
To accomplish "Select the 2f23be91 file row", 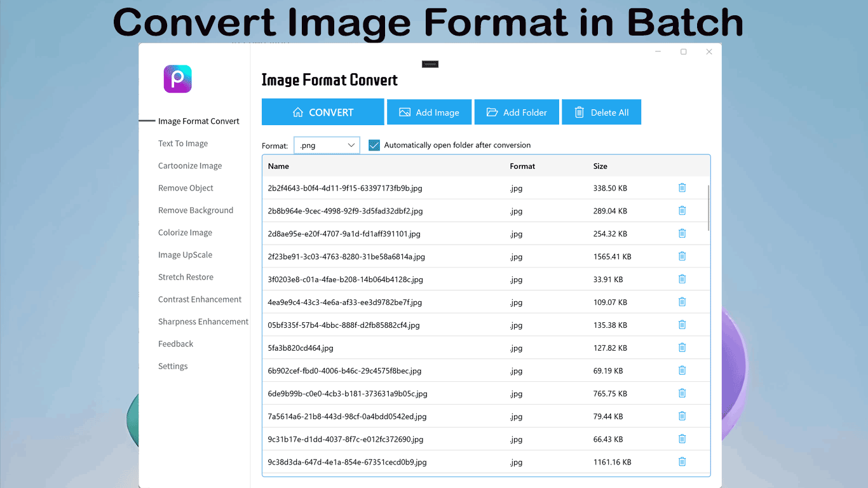I will click(381, 256).
